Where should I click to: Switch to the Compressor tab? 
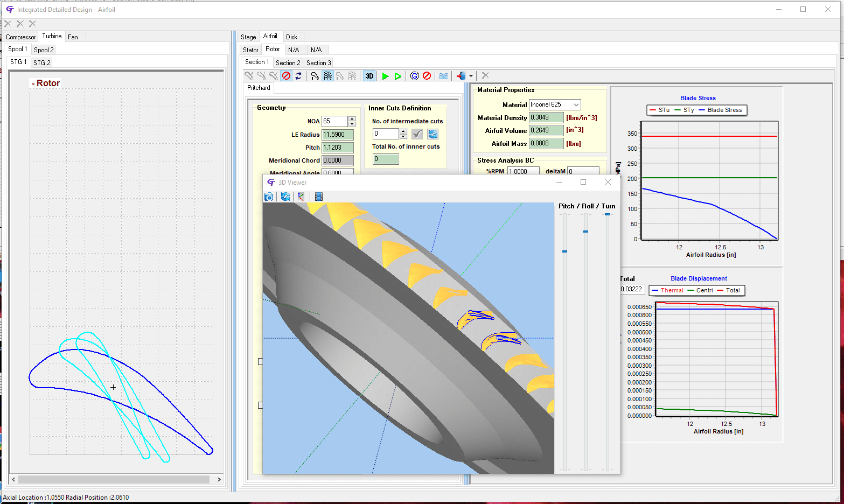coord(21,37)
